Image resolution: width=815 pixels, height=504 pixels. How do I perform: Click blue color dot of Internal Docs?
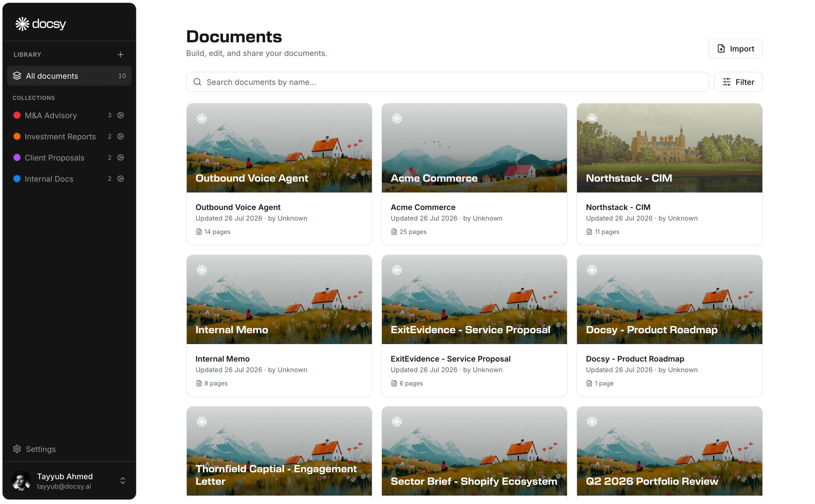(17, 179)
